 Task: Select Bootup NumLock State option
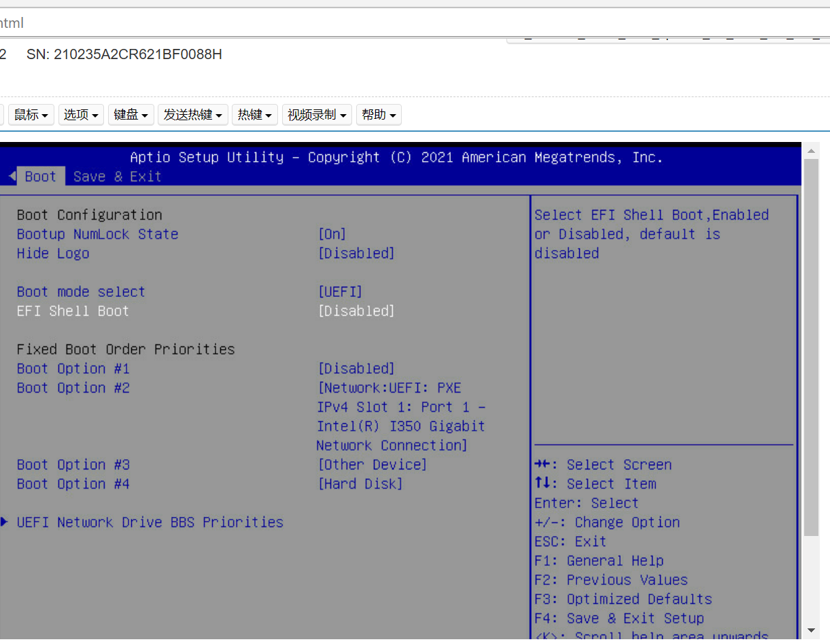point(98,234)
